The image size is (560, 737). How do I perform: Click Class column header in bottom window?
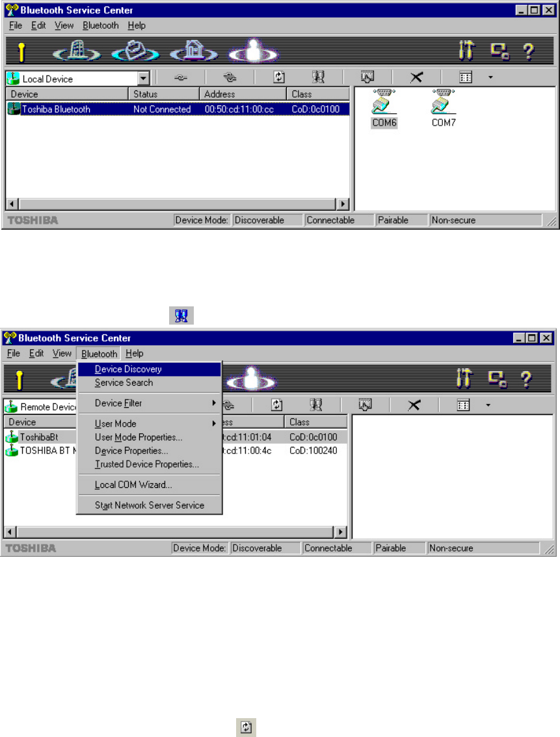coord(315,422)
